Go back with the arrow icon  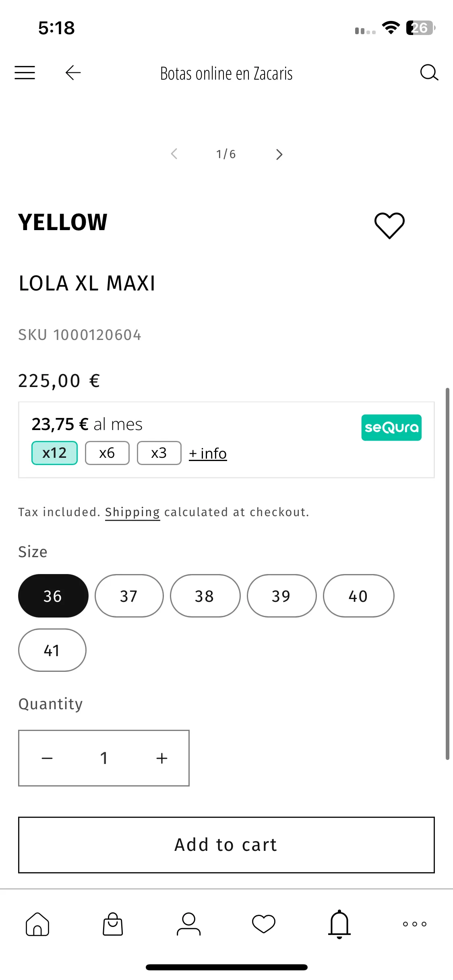(73, 73)
